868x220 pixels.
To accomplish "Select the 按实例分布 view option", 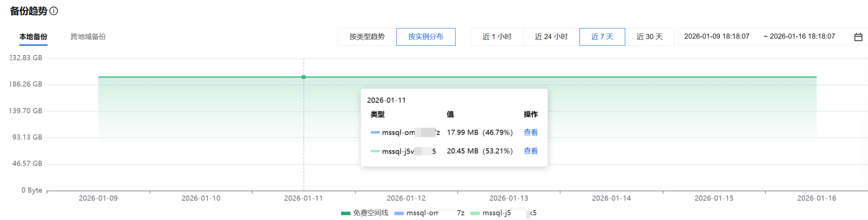I will [426, 37].
